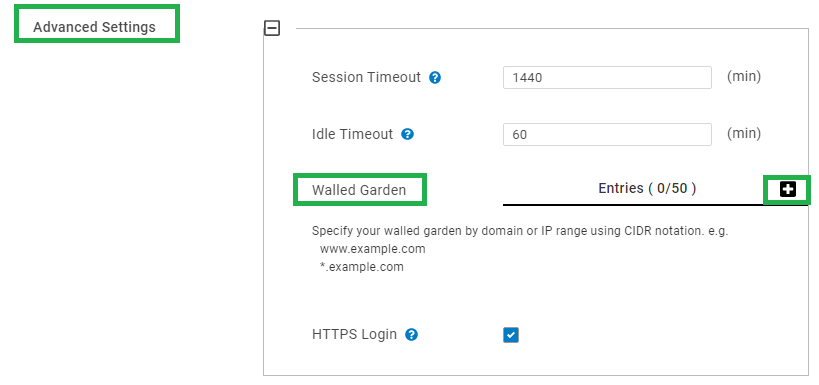
Task: Uncheck the HTTPS Login checkbox
Action: click(x=511, y=335)
